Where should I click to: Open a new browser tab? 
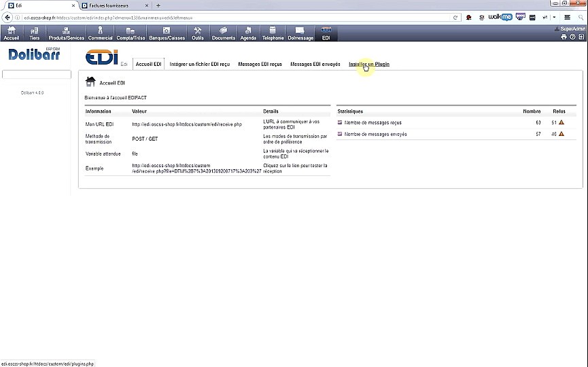(x=158, y=5)
